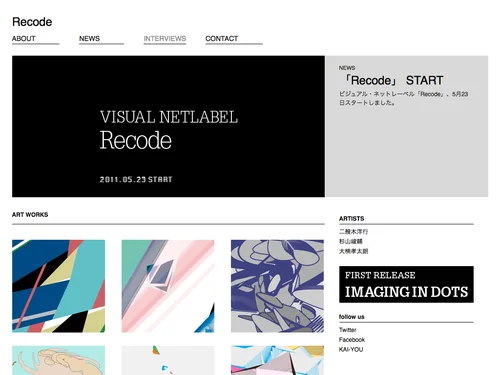Image resolution: width=500 pixels, height=375 pixels.
Task: Click the follow us heading
Action: pyautogui.click(x=352, y=317)
